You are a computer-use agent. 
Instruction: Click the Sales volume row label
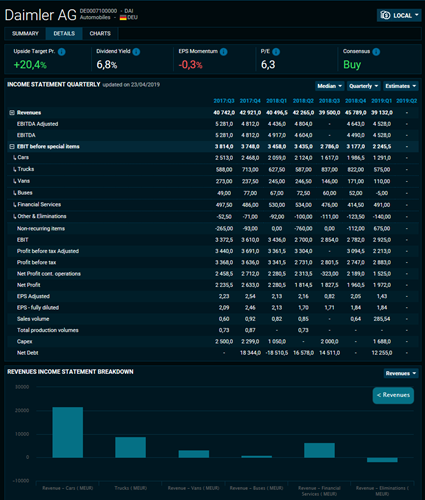pyautogui.click(x=33, y=319)
